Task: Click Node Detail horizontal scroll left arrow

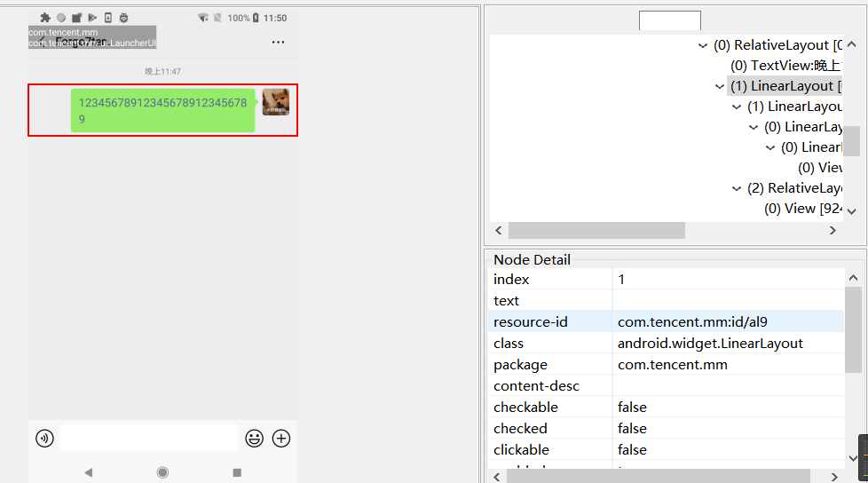Action: 496,477
